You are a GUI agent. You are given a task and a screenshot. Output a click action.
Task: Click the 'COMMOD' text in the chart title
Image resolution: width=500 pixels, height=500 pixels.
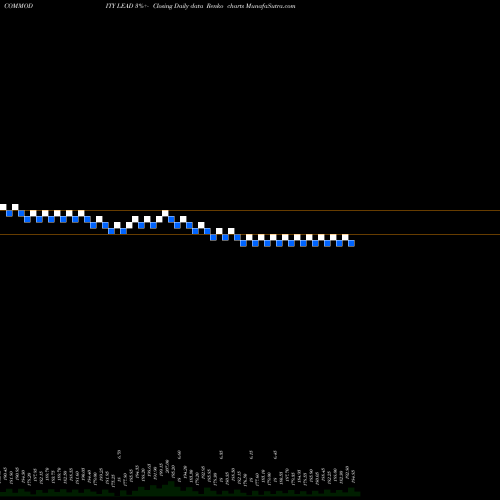pos(18,6)
